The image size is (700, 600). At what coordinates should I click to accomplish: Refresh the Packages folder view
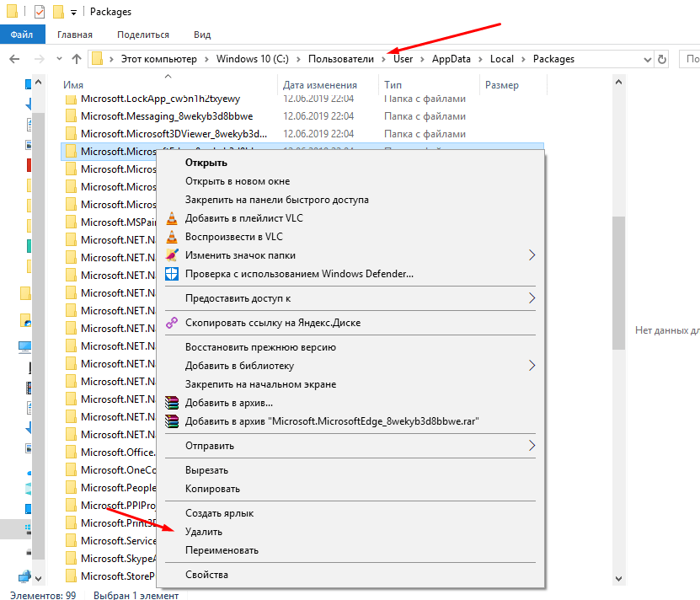pyautogui.click(x=662, y=59)
